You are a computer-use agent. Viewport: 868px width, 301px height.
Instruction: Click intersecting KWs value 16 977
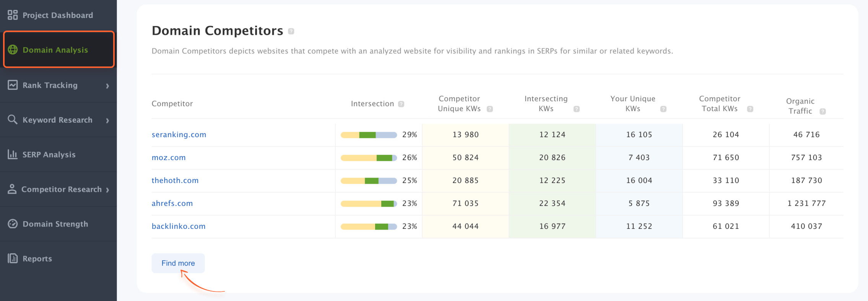(552, 226)
